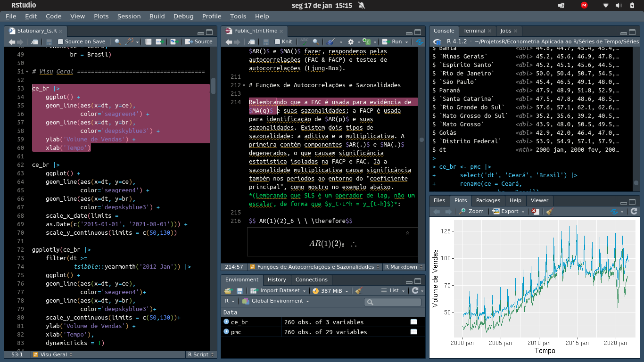Click the compile report notebook icon
Image resolution: width=644 pixels, height=362 pixels.
149,41
